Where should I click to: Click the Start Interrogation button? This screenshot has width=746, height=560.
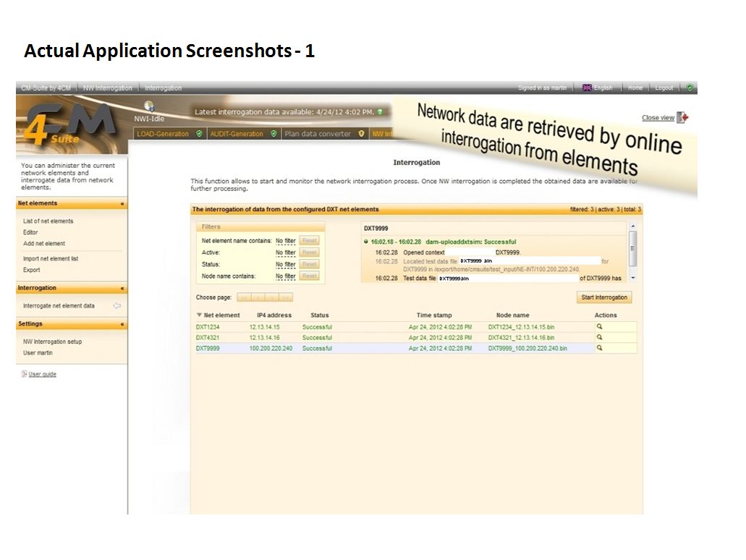(603, 297)
